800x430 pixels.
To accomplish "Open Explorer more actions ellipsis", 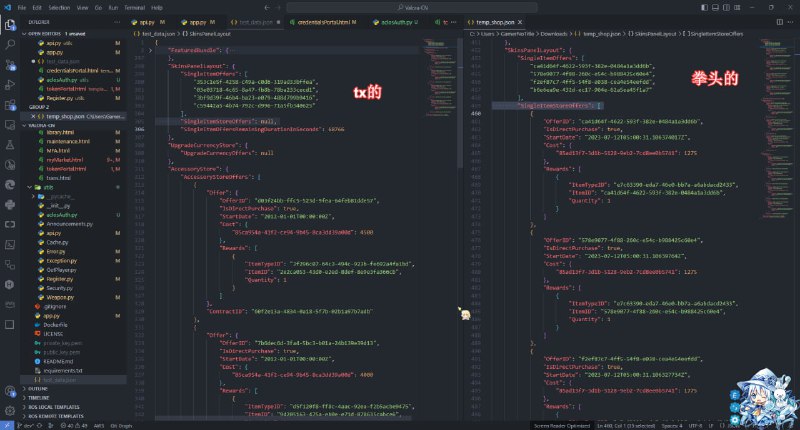I will pos(117,22).
